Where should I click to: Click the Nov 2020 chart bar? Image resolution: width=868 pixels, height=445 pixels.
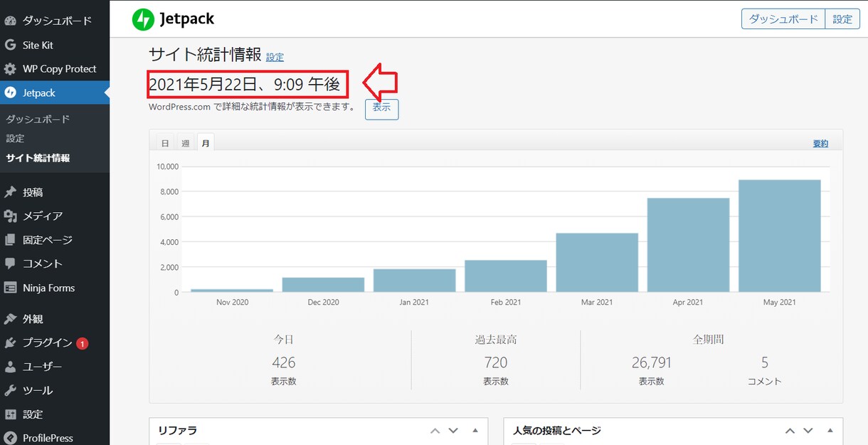(232, 290)
